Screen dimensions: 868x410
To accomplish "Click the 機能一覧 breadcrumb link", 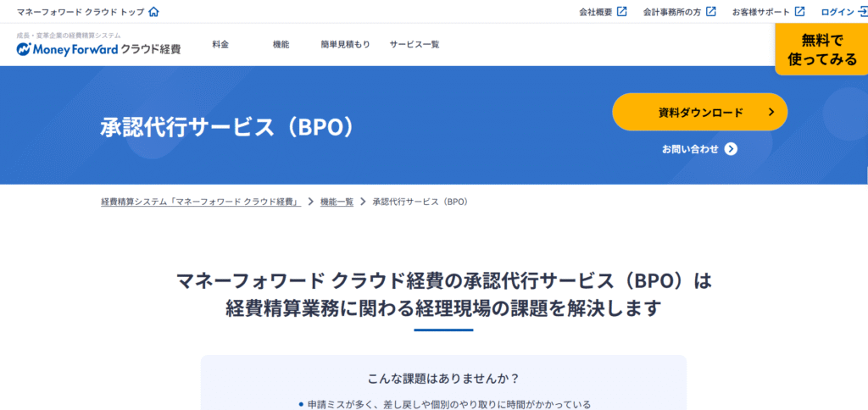I will coord(337,202).
